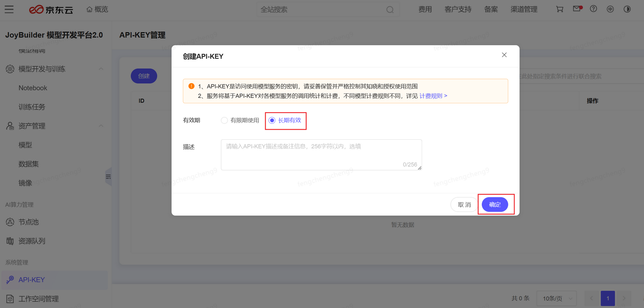The height and width of the screenshot is (308, 644).
Task: Click the globe language icon
Action: click(x=610, y=9)
